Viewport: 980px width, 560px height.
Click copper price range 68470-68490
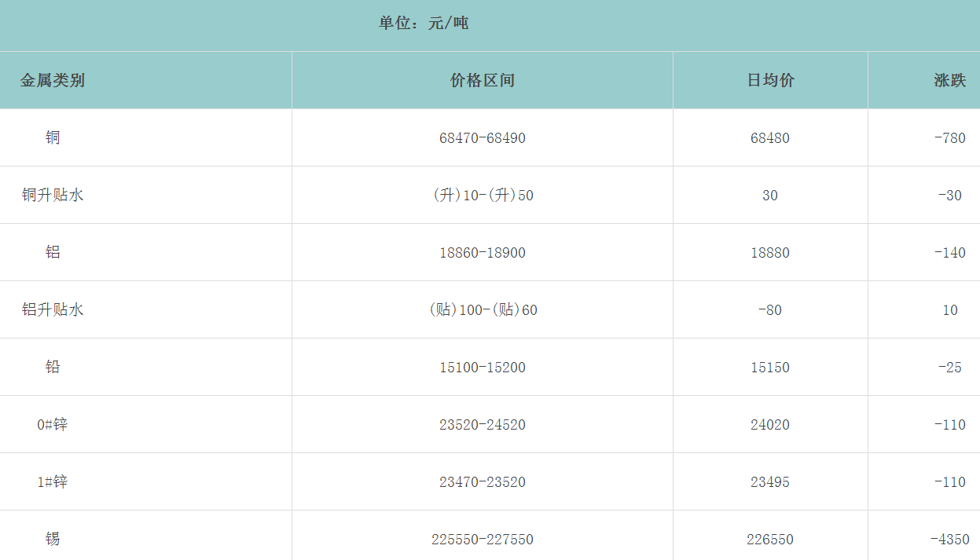click(483, 138)
